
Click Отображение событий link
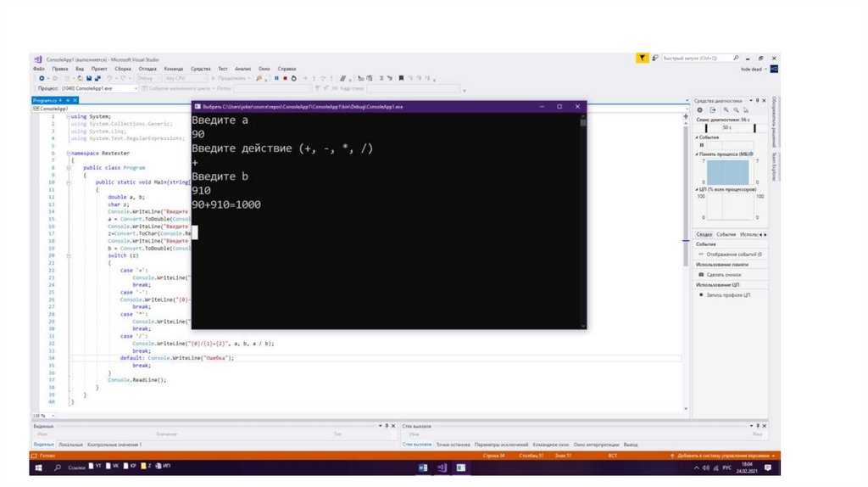(x=733, y=255)
